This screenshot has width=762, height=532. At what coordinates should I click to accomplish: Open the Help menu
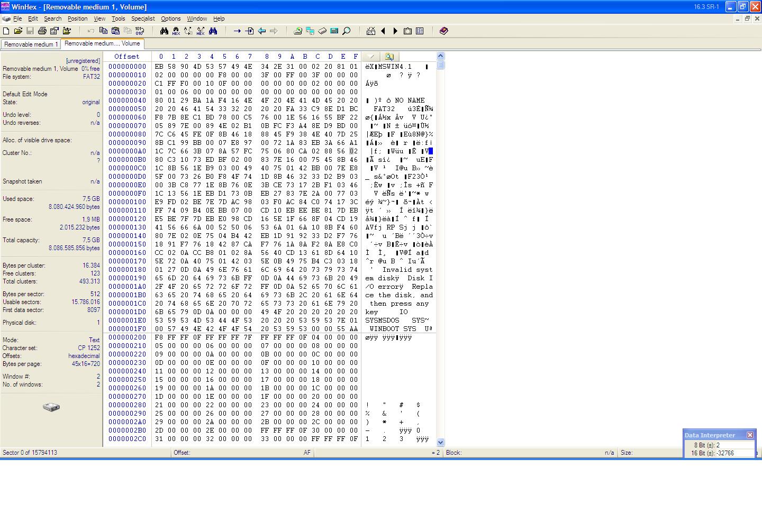219,19
